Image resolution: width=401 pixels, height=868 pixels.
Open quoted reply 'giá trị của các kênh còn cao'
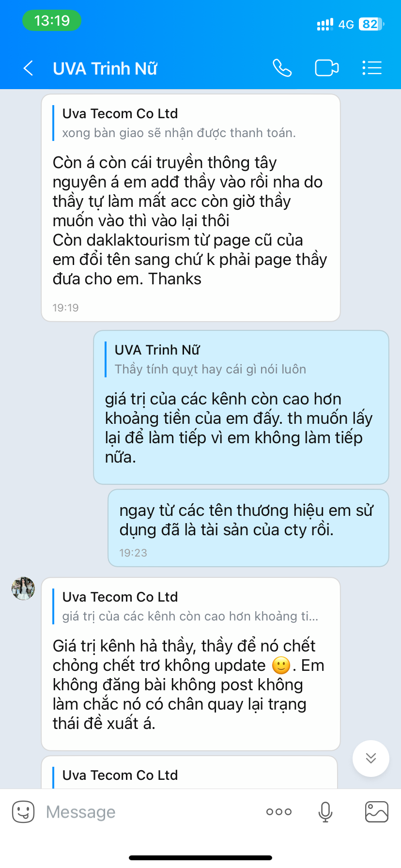[190, 606]
